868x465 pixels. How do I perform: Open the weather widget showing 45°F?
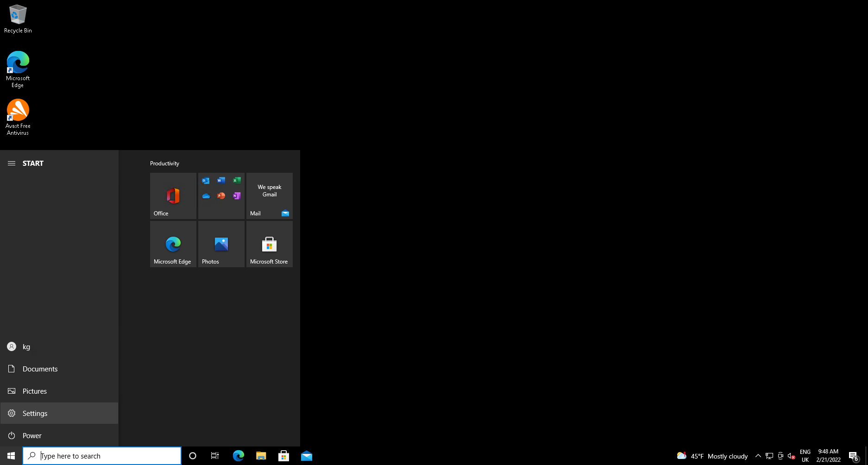tap(712, 456)
